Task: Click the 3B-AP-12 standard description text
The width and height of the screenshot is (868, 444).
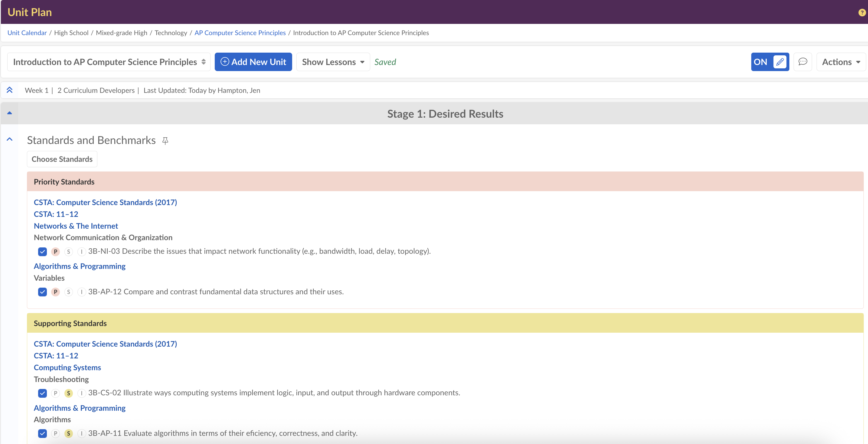Action: click(x=216, y=292)
